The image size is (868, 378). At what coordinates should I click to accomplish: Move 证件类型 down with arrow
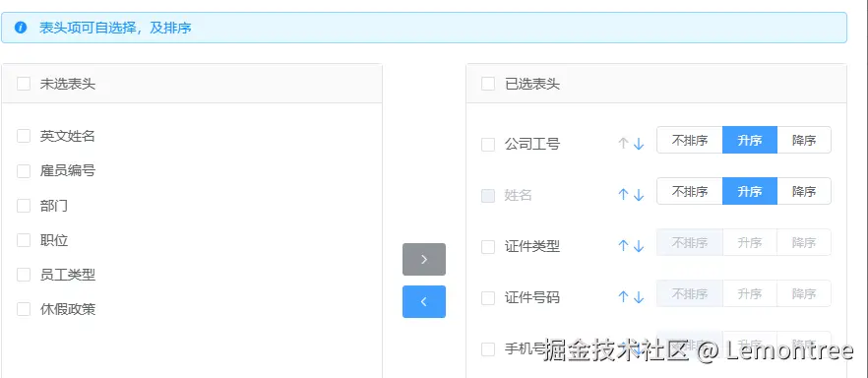pyautogui.click(x=639, y=246)
